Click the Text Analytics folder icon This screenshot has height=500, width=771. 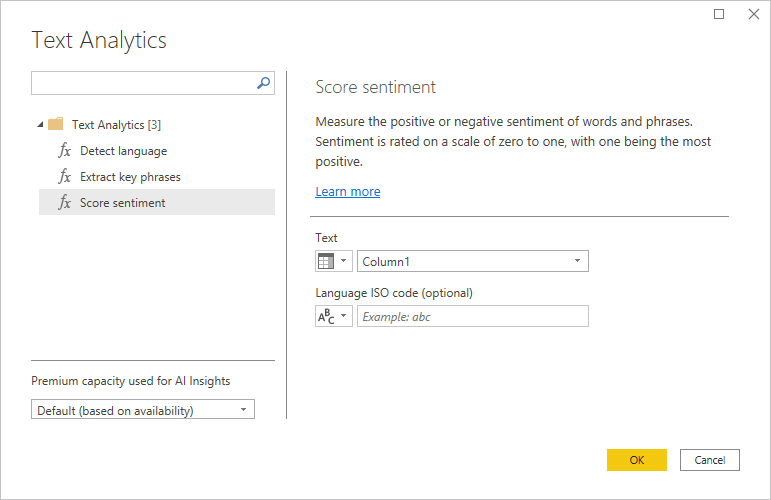pos(56,124)
